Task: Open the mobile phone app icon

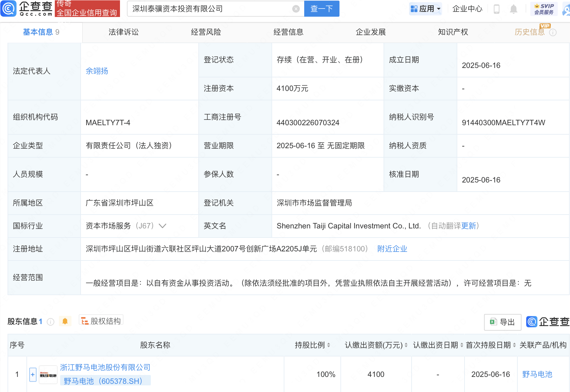Action: click(497, 9)
